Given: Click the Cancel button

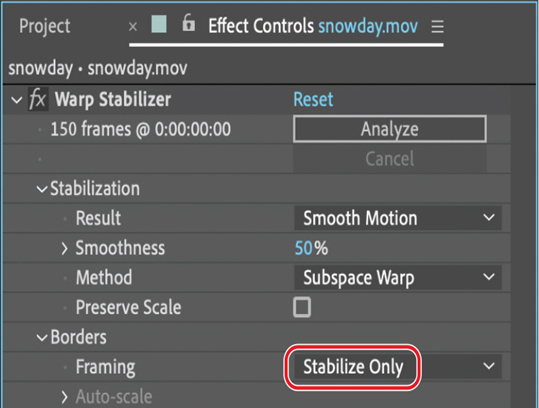Looking at the screenshot, I should (x=390, y=159).
